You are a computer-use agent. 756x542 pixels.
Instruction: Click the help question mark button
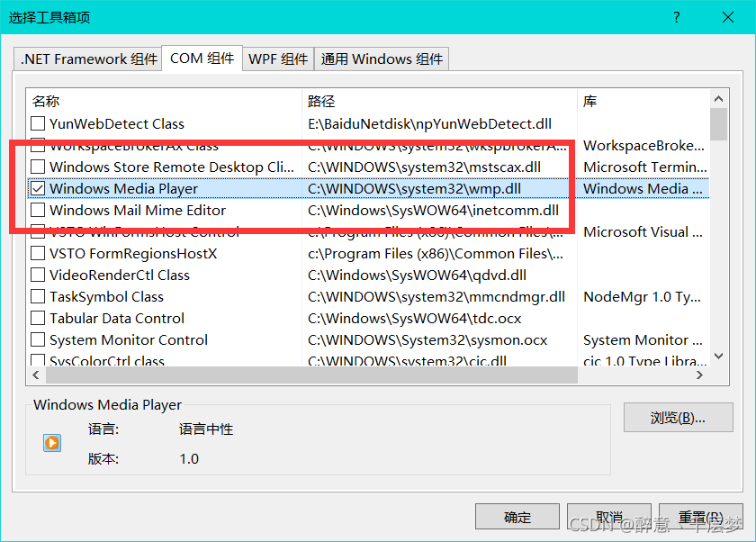677,17
